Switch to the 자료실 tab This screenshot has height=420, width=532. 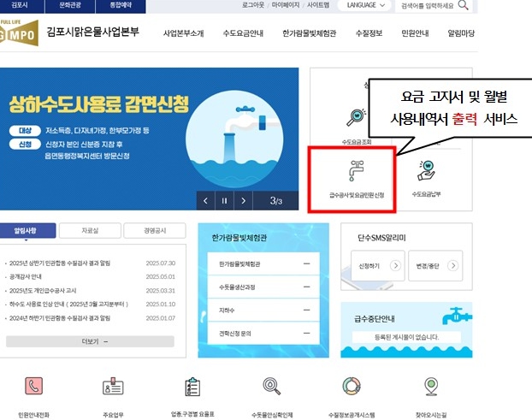(x=90, y=231)
